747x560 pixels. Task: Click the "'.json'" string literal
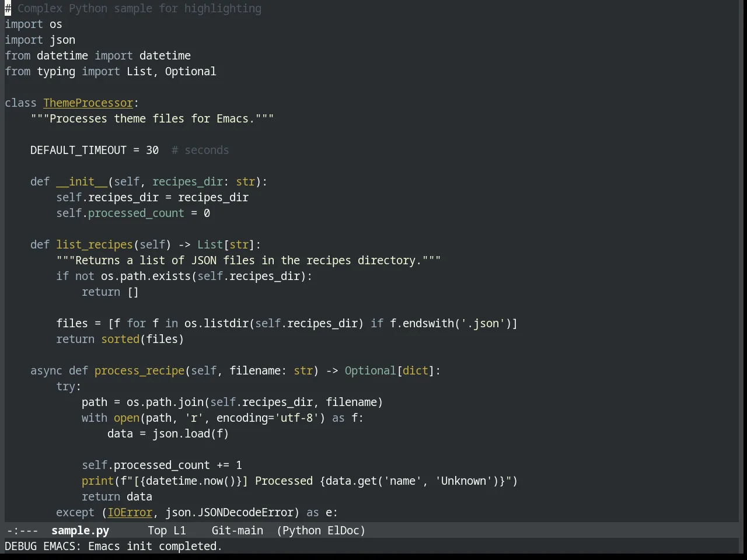coord(483,323)
